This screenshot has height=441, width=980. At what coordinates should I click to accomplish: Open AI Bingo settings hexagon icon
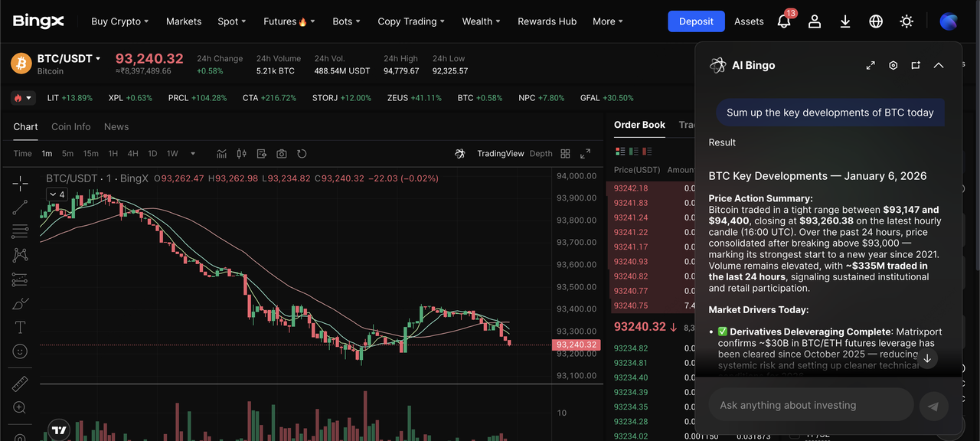(x=893, y=66)
